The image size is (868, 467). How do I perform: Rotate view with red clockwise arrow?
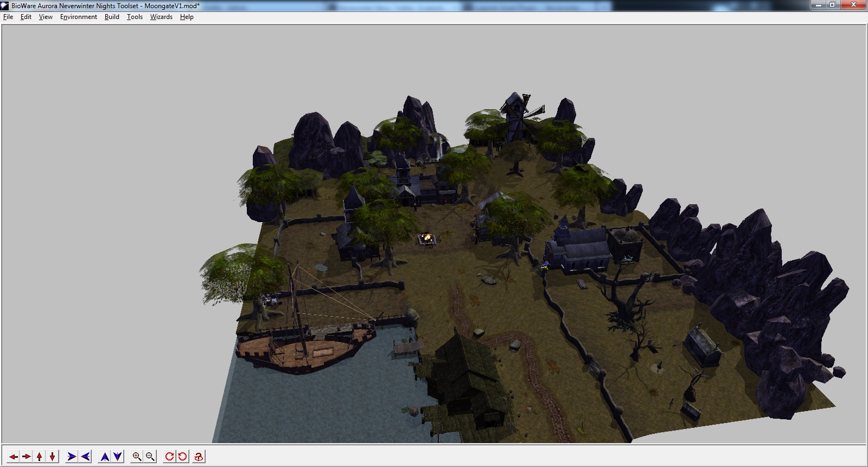[169, 457]
